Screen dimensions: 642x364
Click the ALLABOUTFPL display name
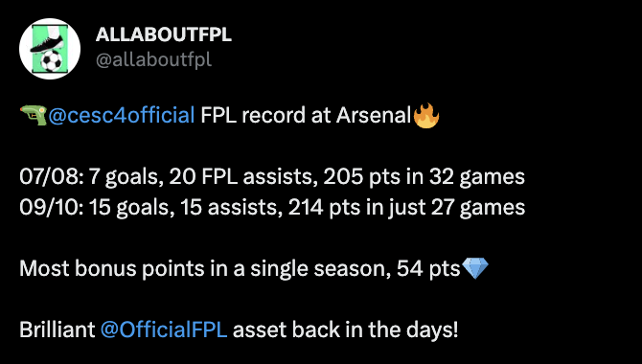click(163, 35)
